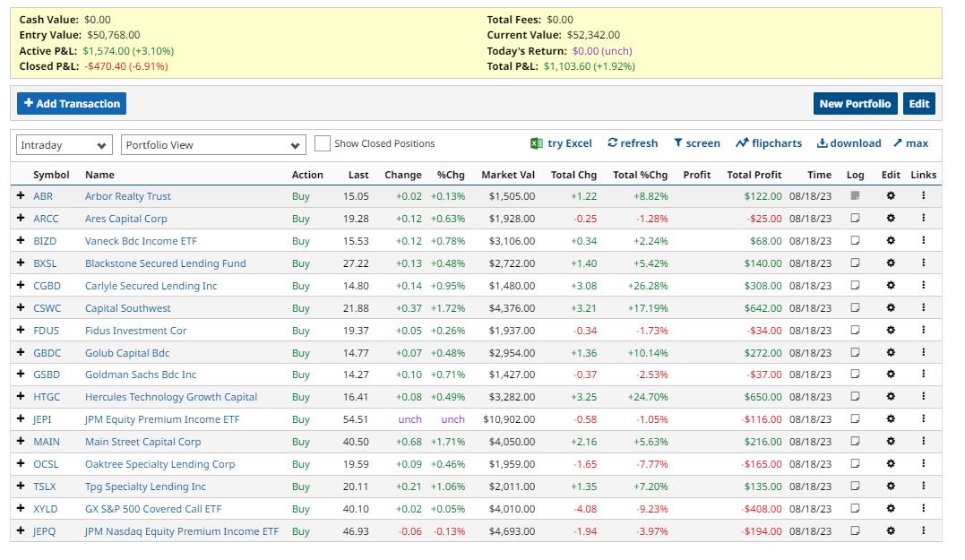
Task: Maximize the table with max
Action: [x=911, y=143]
